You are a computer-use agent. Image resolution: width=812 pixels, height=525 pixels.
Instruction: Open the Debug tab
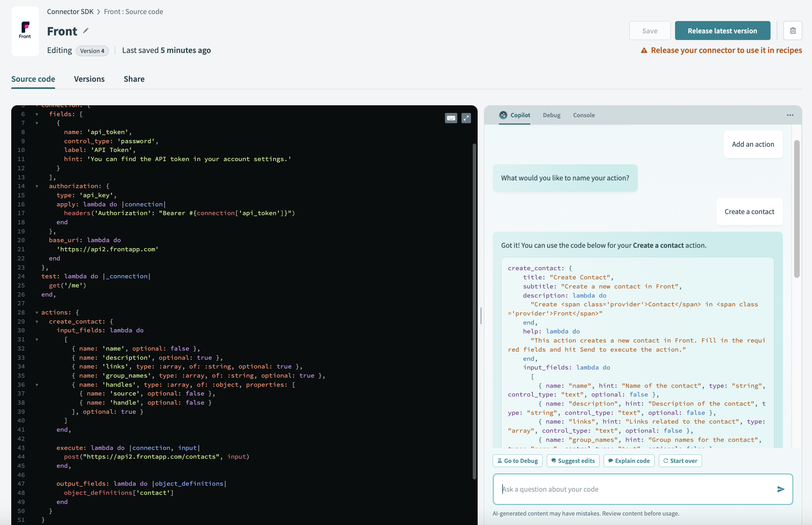coord(551,115)
